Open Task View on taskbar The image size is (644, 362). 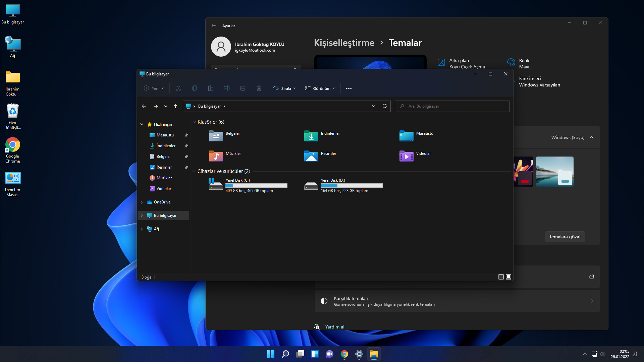pos(300,354)
